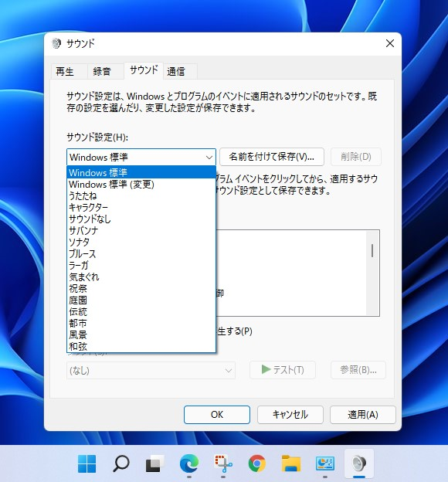
Task: Select サバンナ sound scheme
Action: tap(141, 230)
